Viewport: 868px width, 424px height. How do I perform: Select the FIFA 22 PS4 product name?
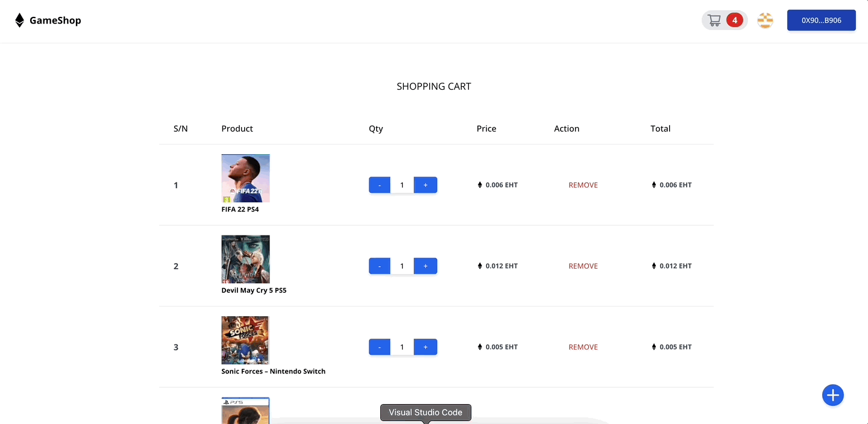click(240, 210)
